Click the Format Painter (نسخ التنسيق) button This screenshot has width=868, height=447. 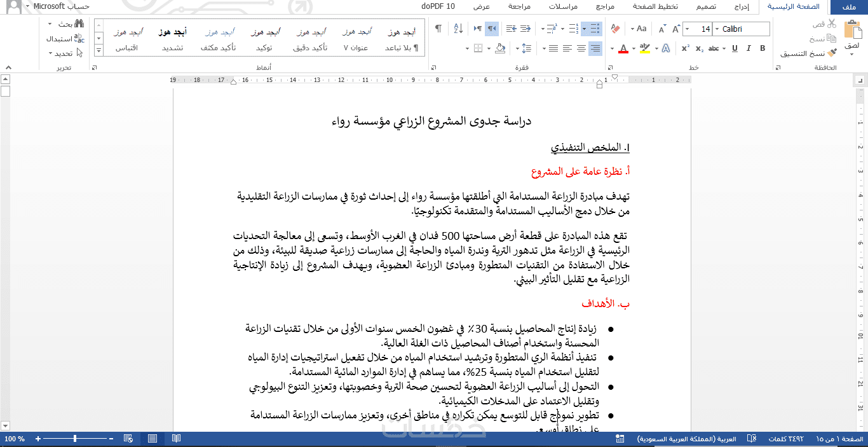click(809, 53)
